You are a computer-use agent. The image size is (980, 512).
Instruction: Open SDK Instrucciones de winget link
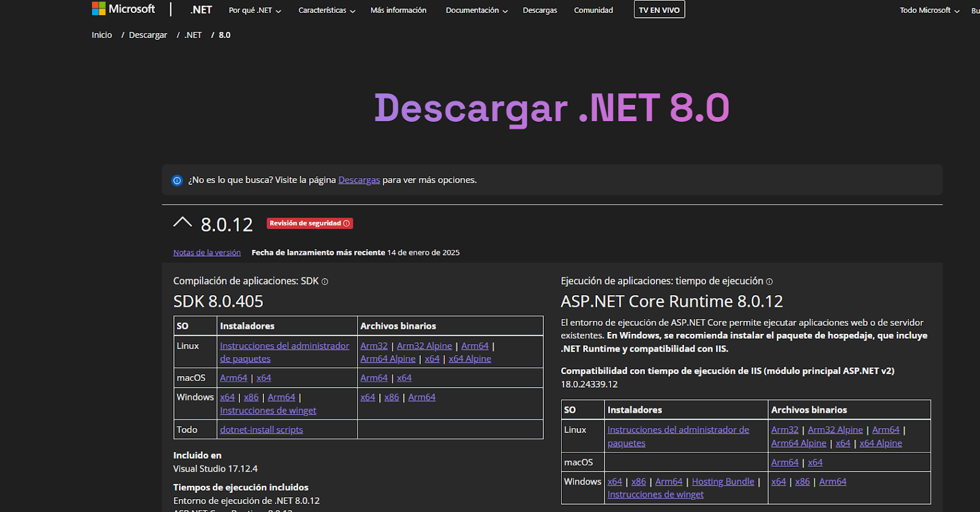click(x=268, y=411)
